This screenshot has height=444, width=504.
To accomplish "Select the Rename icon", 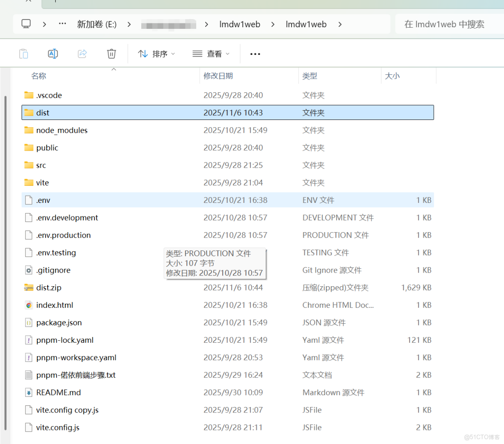I will coord(53,53).
